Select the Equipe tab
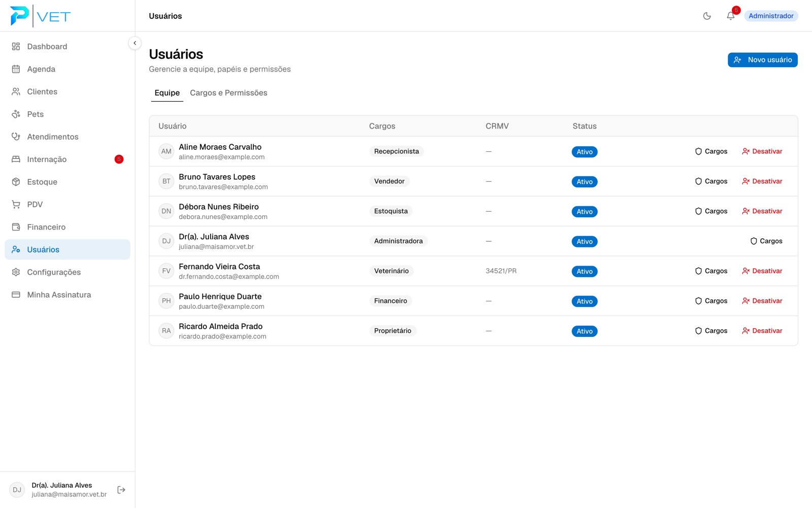The width and height of the screenshot is (812, 508). (167, 93)
